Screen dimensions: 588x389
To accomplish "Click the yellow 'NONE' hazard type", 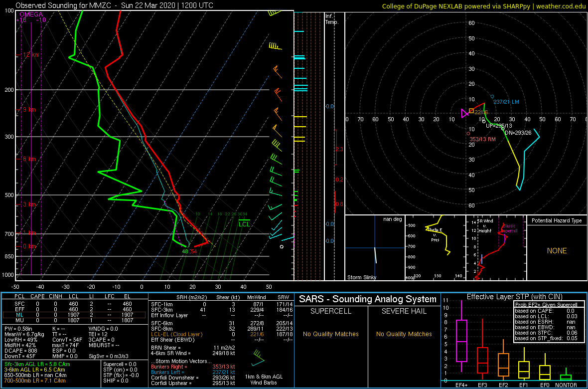I will point(557,251).
